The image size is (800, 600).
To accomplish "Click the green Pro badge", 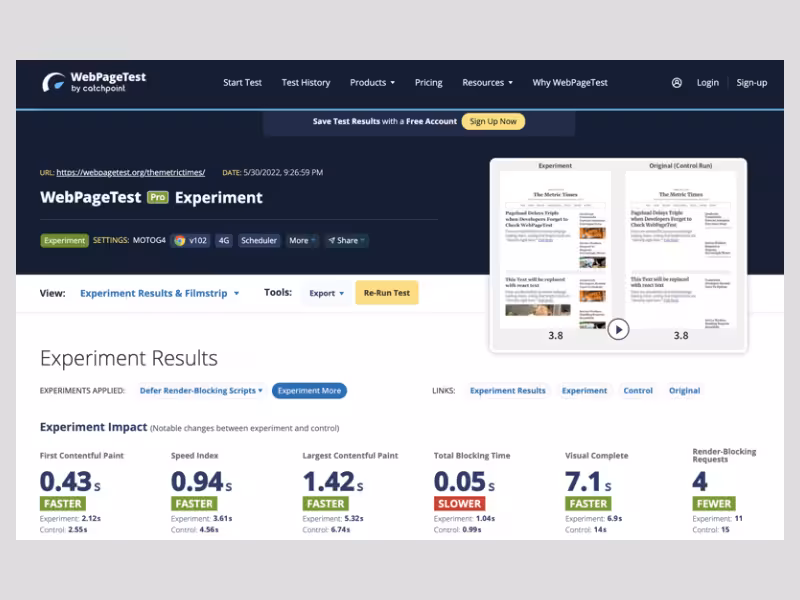I will (x=158, y=198).
